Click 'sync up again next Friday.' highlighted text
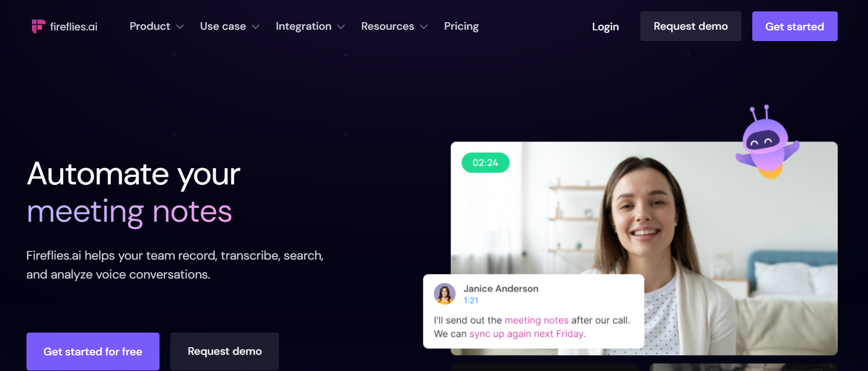 pos(527,334)
